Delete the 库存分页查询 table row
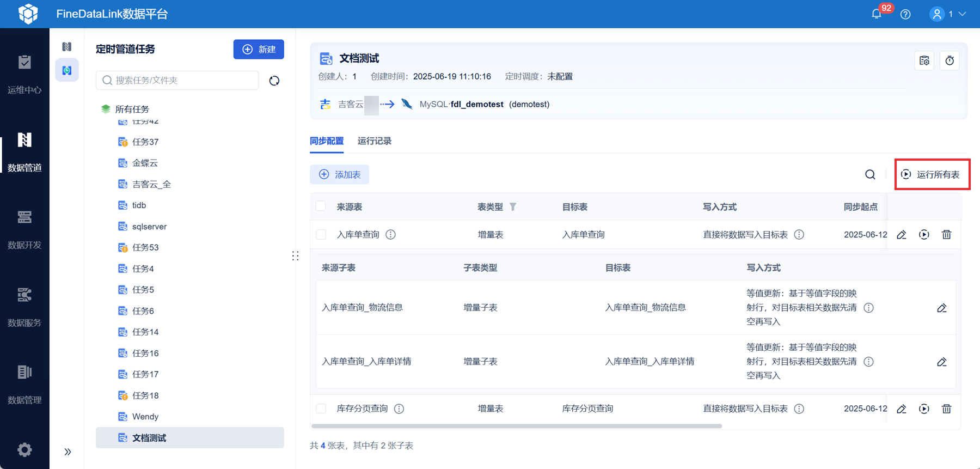Screen dimensions: 980x469 point(947,409)
